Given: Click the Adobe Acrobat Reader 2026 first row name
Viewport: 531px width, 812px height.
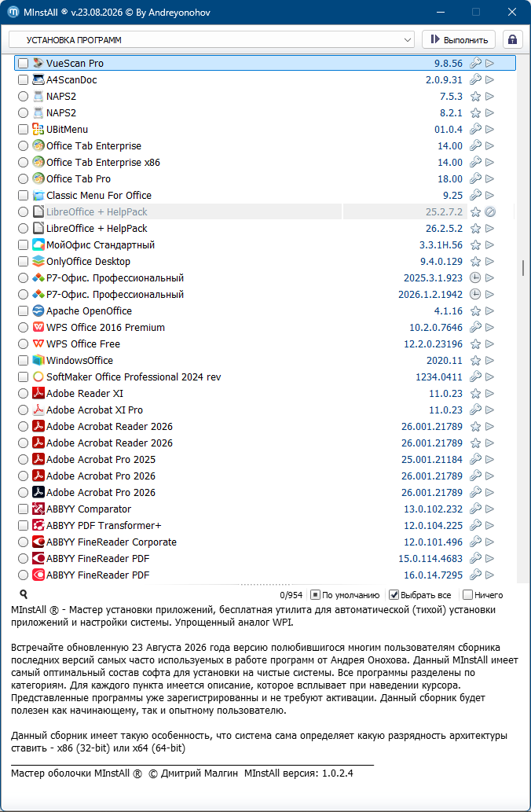Looking at the screenshot, I should click(109, 426).
